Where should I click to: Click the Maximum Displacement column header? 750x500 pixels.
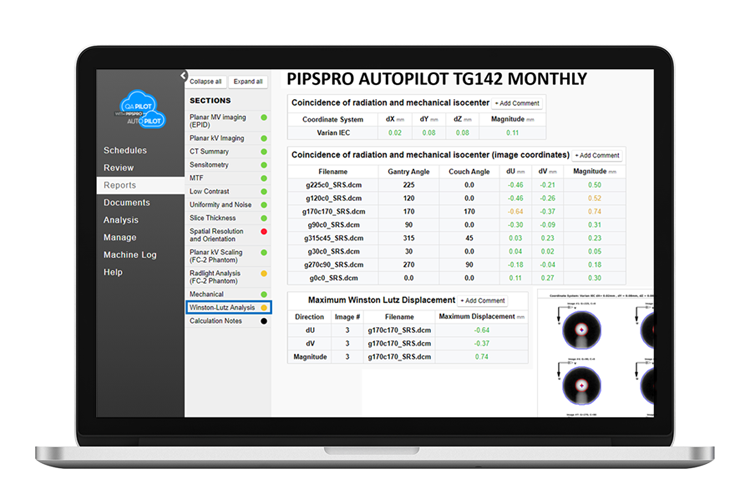[481, 317]
